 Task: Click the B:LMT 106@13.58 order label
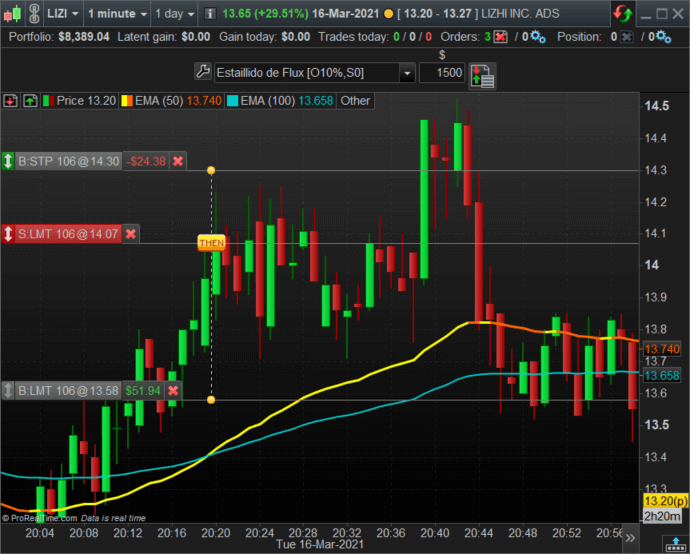pyautogui.click(x=68, y=390)
